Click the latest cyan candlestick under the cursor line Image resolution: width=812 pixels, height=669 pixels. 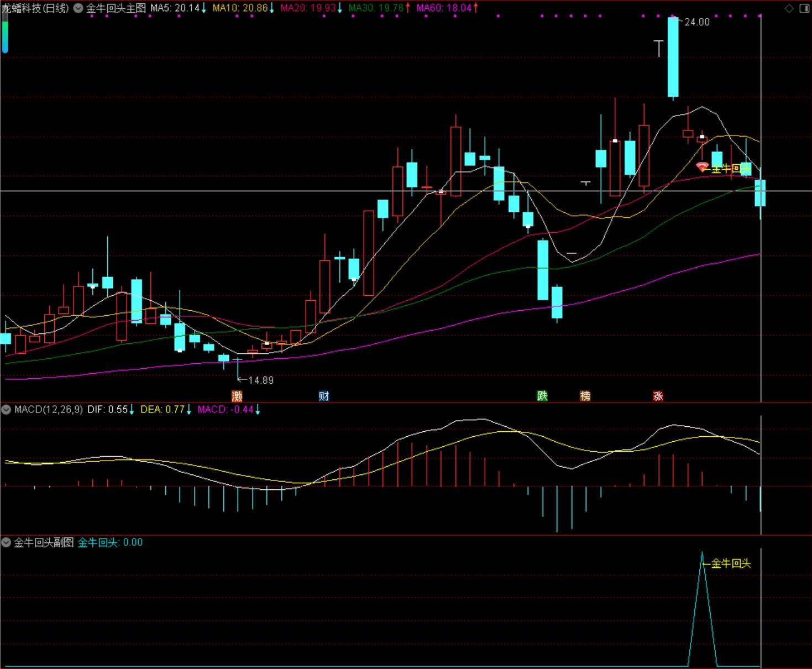pyautogui.click(x=760, y=194)
